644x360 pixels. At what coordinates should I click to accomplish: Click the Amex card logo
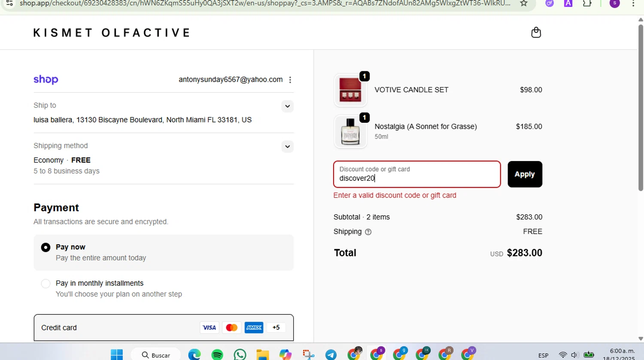[x=254, y=328]
